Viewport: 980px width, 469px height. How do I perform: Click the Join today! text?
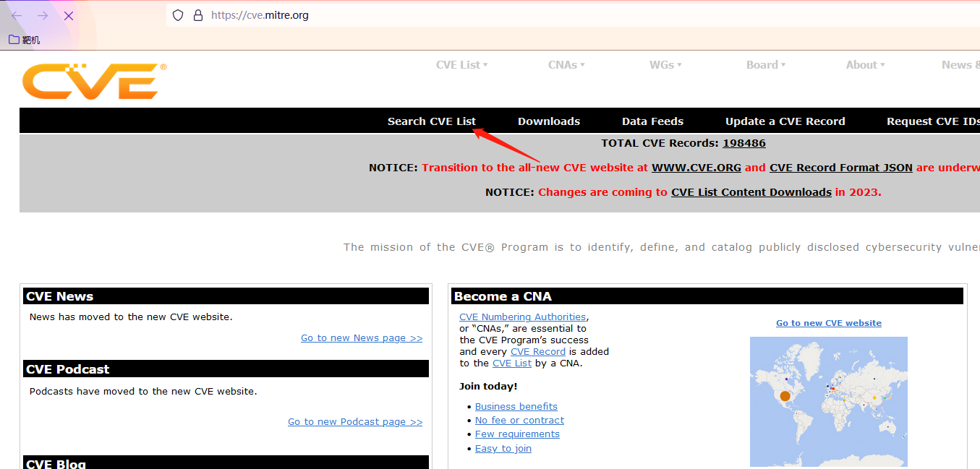tap(488, 387)
